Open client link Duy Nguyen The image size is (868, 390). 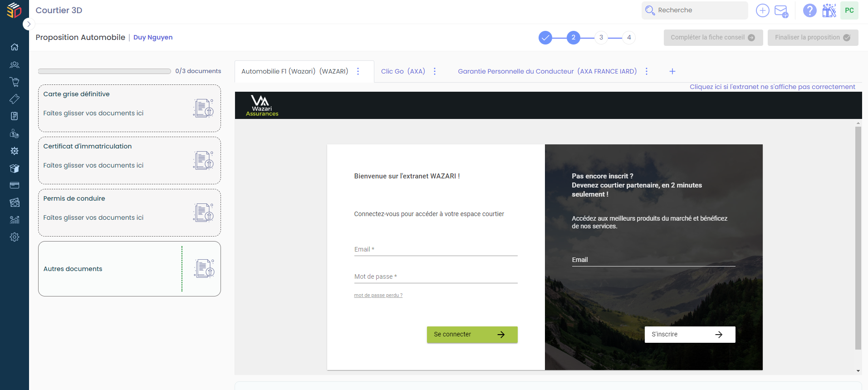(x=153, y=37)
